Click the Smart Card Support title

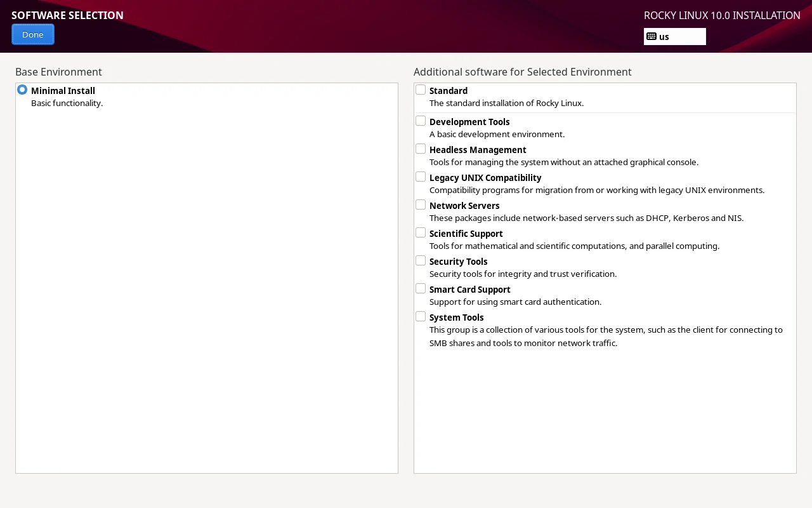coord(469,290)
